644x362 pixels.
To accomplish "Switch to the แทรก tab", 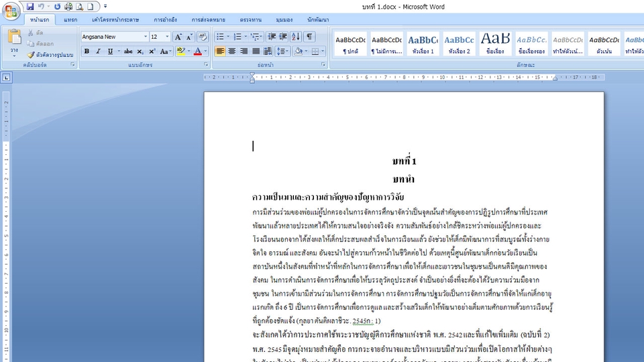I will pyautogui.click(x=70, y=19).
